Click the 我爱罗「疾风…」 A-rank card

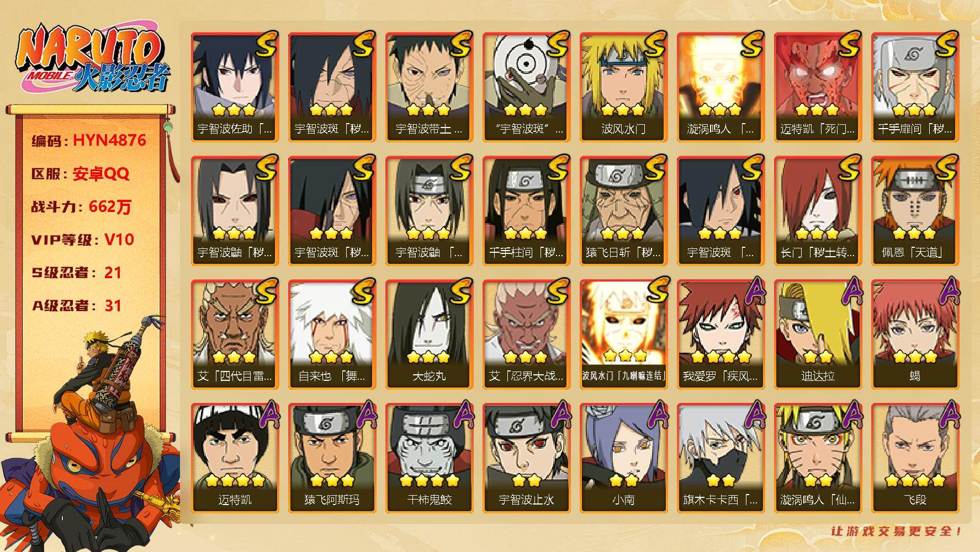click(721, 335)
